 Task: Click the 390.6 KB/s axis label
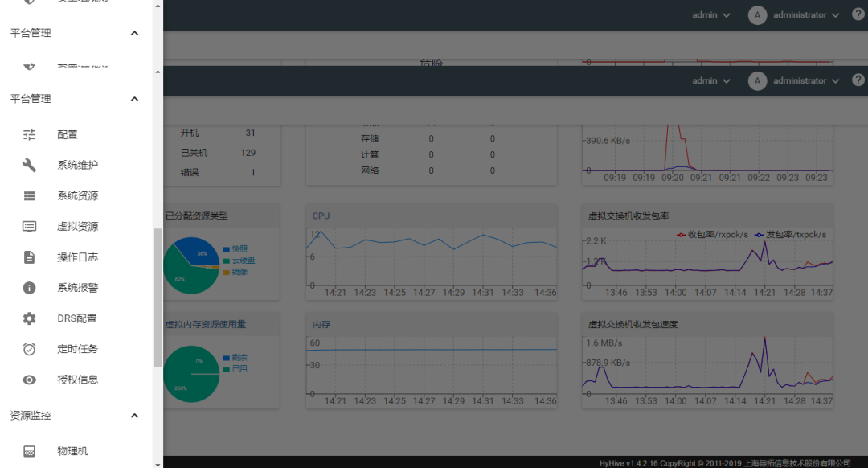point(608,141)
